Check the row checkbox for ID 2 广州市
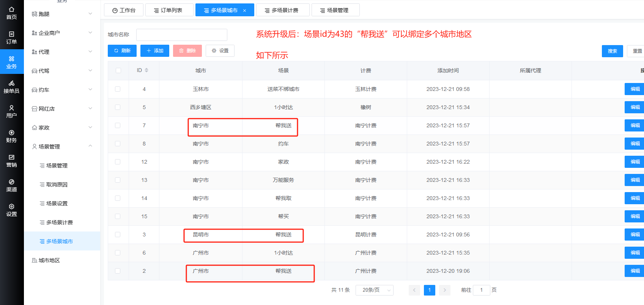The width and height of the screenshot is (644, 305). (118, 271)
